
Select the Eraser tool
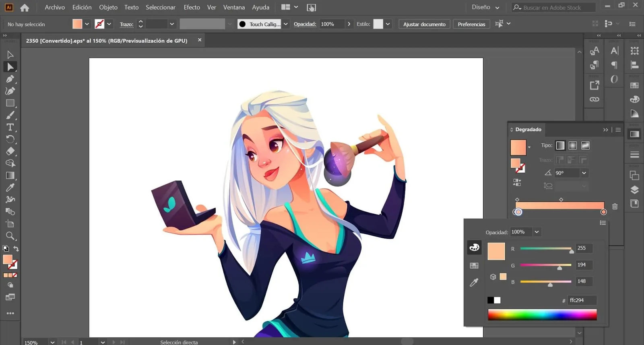pyautogui.click(x=10, y=151)
